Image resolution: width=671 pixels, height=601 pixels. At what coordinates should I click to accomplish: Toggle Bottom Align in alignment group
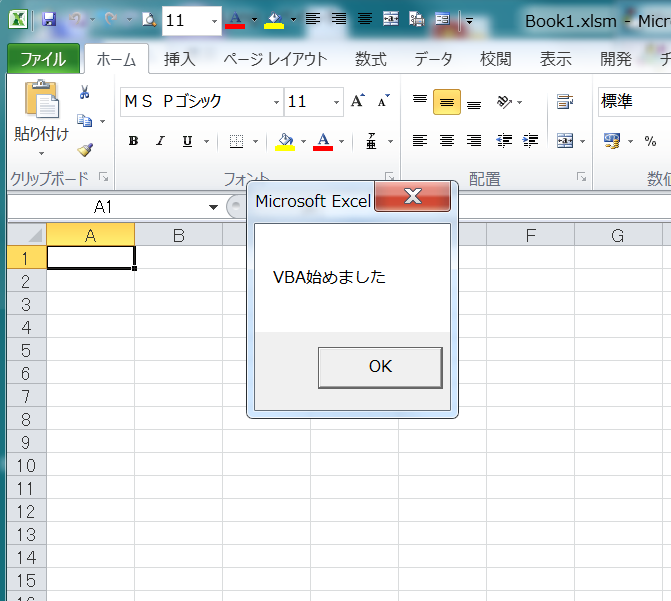(x=474, y=103)
